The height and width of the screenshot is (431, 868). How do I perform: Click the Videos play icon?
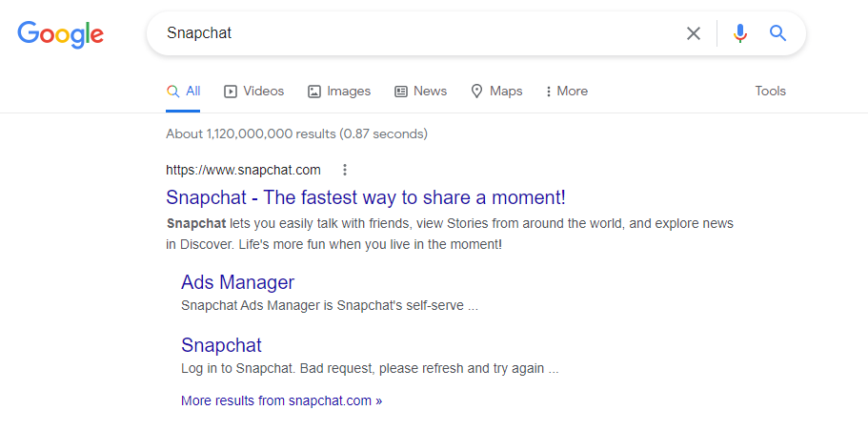pyautogui.click(x=231, y=92)
